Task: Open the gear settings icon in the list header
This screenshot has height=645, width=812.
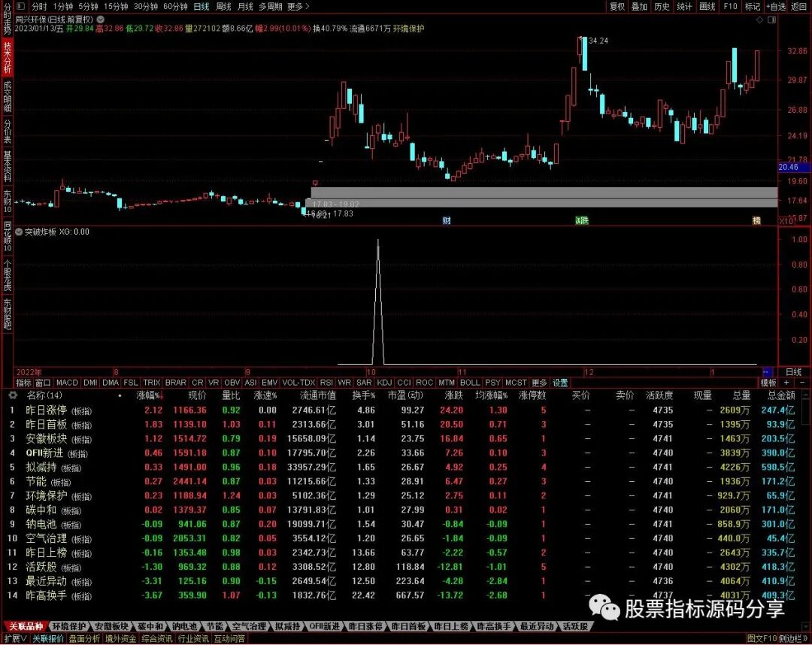Action: coord(13,395)
